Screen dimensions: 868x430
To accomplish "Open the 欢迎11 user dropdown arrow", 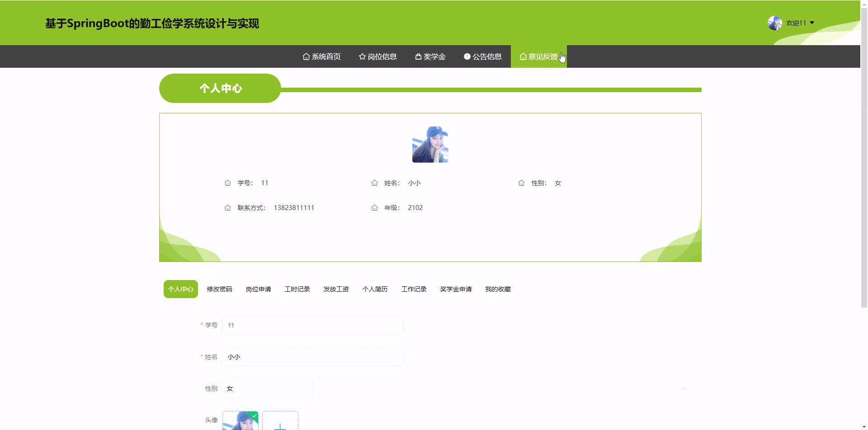I will click(x=812, y=23).
